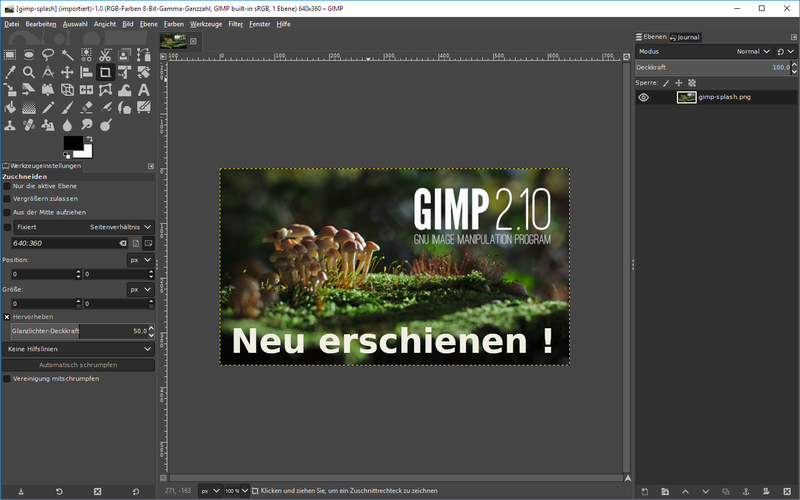
Task: Select the Warp Transform tool
Action: [x=124, y=90]
